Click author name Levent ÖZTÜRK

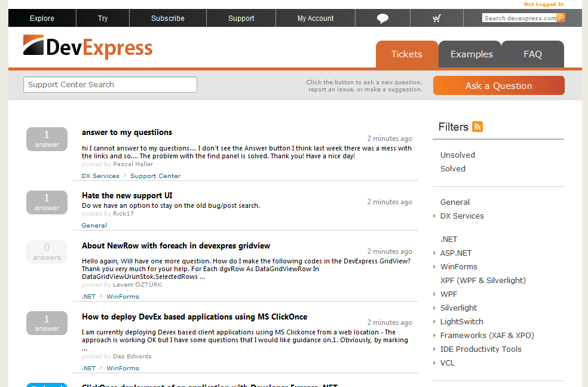coord(137,285)
